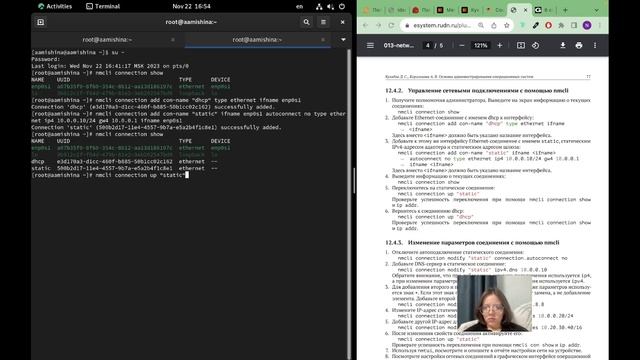Click the 'Last login' line in the terminal
This screenshot has width=640, height=360.
tap(110, 66)
